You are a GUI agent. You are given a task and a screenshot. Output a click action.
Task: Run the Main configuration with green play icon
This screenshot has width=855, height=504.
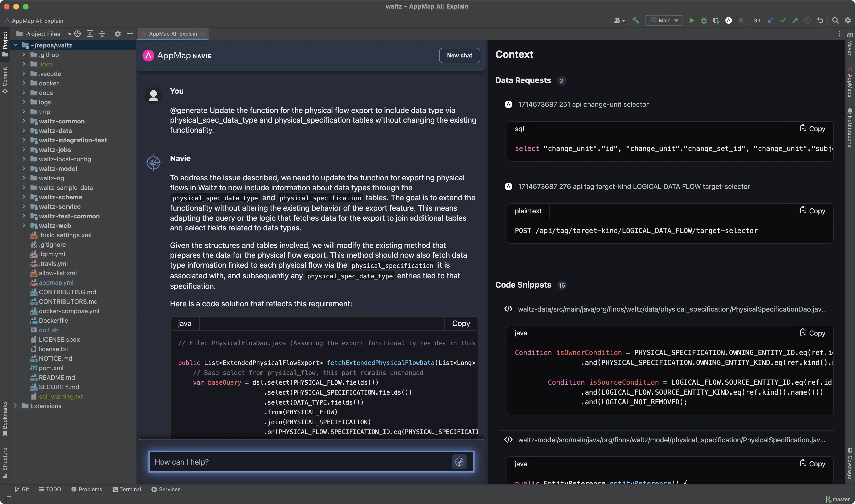[x=691, y=21]
